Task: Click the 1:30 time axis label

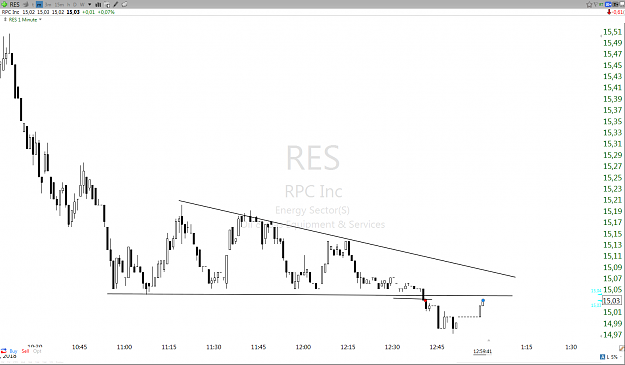Action: point(571,347)
